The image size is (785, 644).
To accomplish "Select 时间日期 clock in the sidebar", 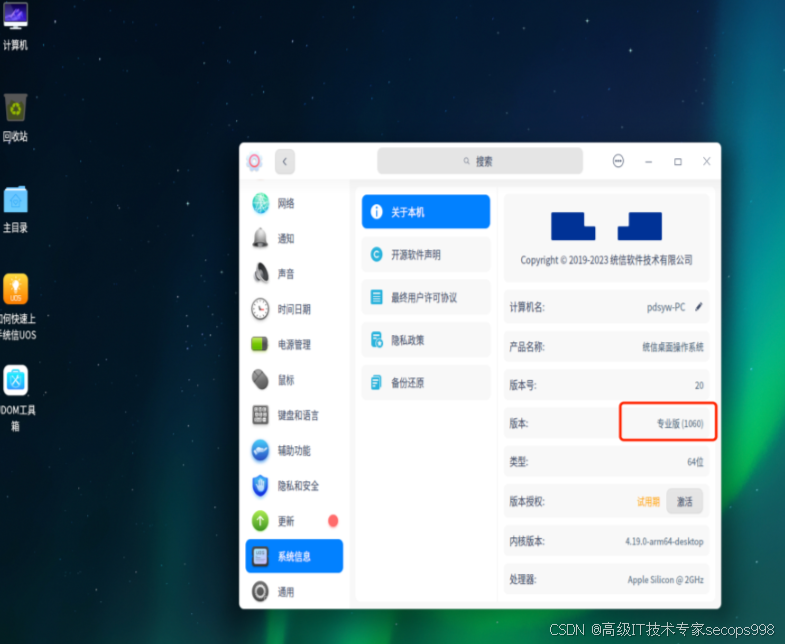I will tap(294, 309).
